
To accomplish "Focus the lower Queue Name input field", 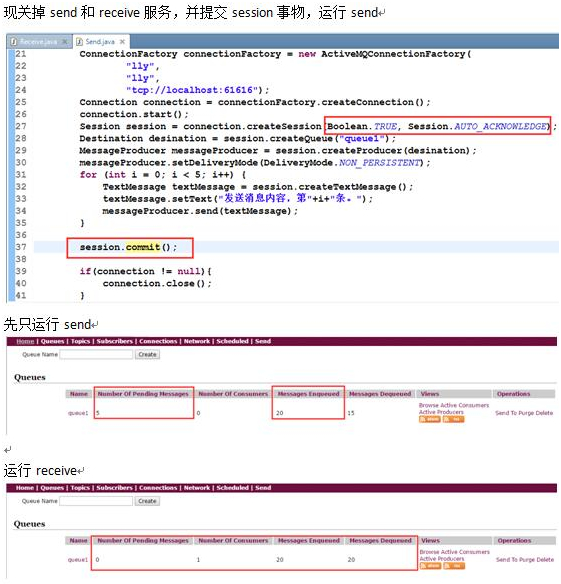I will [96, 501].
